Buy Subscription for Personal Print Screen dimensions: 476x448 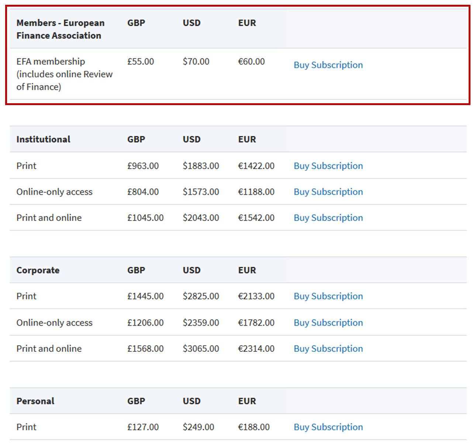click(328, 427)
